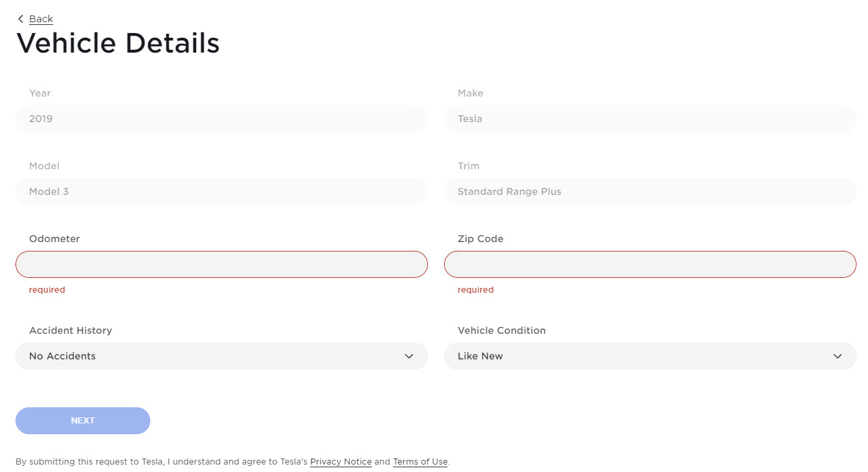
Task: Click the Trim field with Standard Range Plus
Action: coord(650,191)
